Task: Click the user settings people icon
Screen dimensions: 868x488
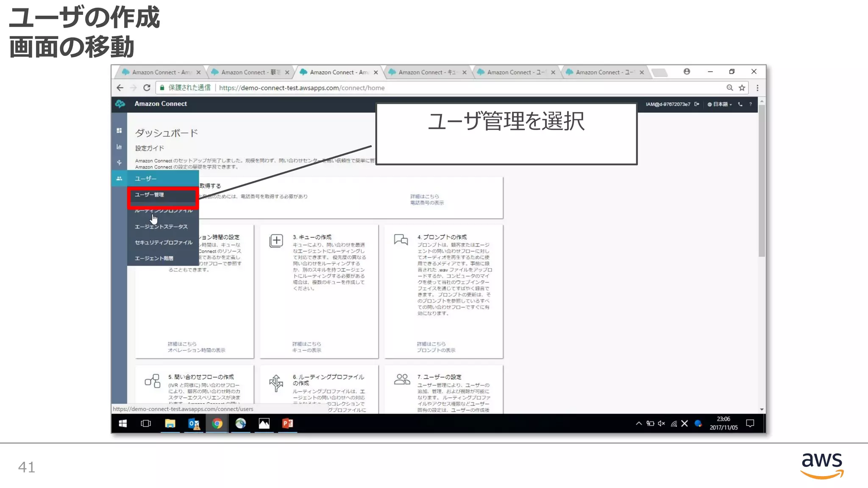Action: coord(402,379)
